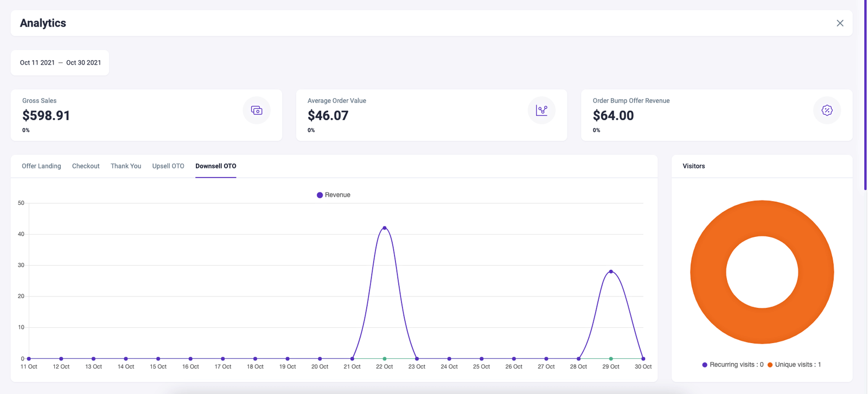Select the Upsell OTO tab
This screenshot has height=394, width=868.
[x=168, y=166]
